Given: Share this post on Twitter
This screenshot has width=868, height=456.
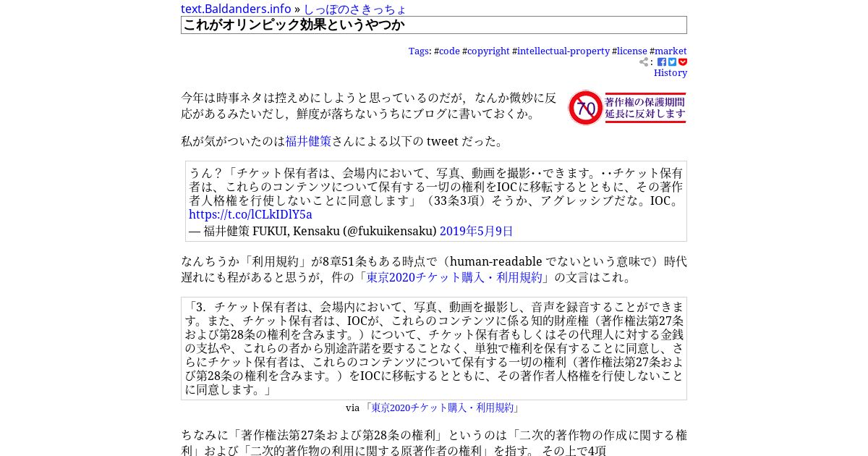Looking at the screenshot, I should 672,62.
